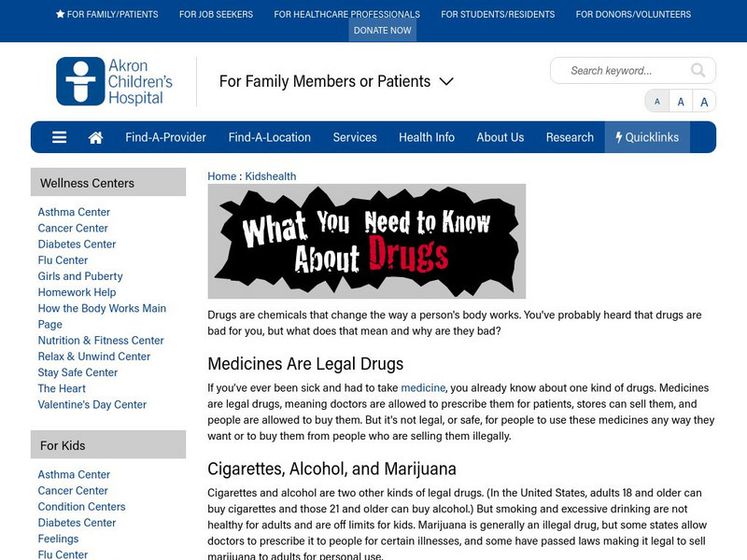Select the small font size A

click(x=657, y=102)
